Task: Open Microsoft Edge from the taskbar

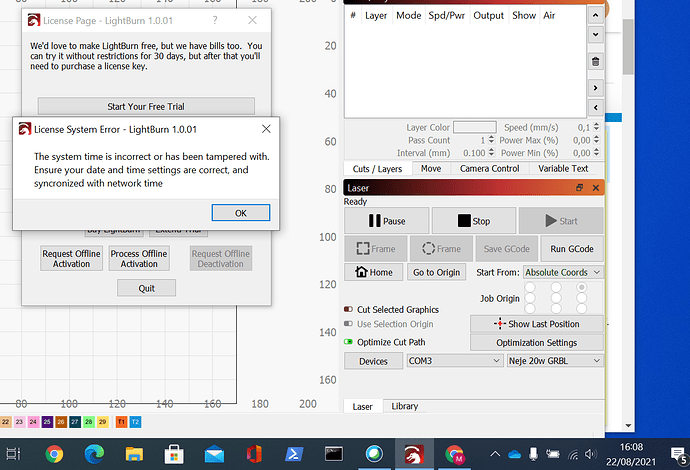Action: 94,454
